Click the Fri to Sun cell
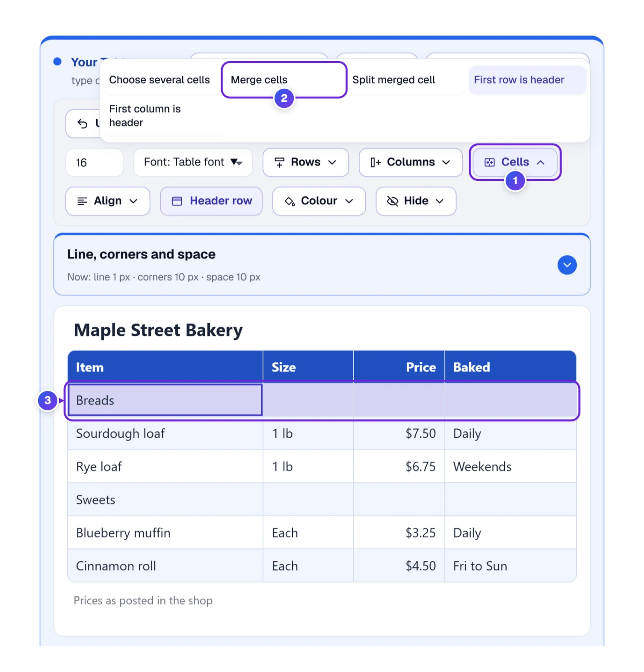Image resolution: width=644 pixels, height=672 pixels. [511, 566]
